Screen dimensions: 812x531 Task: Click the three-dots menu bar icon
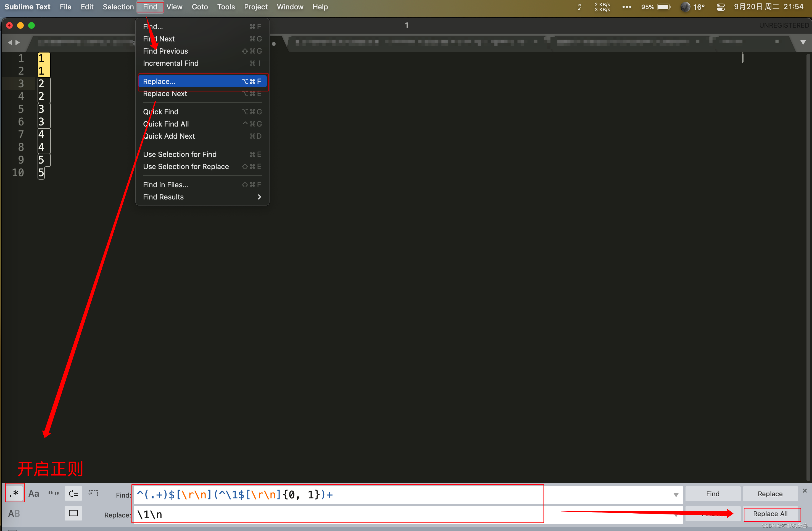click(627, 7)
